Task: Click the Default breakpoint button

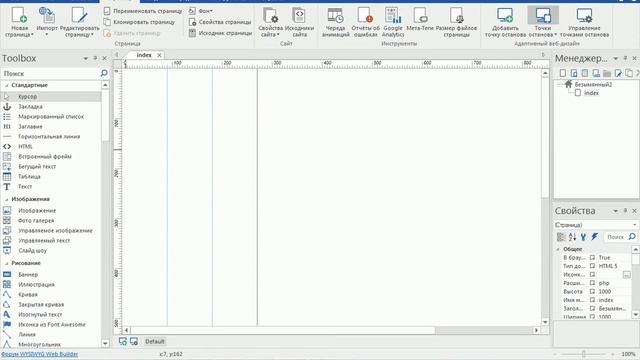Action: [x=155, y=342]
